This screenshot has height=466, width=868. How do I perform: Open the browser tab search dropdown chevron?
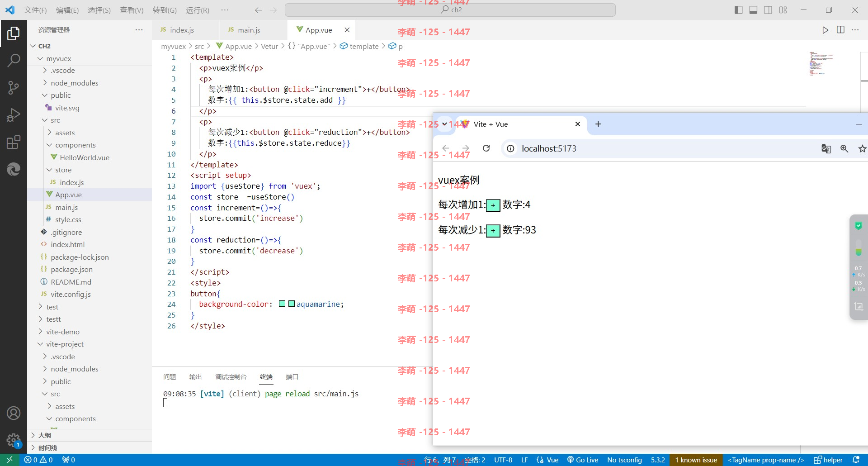[444, 124]
